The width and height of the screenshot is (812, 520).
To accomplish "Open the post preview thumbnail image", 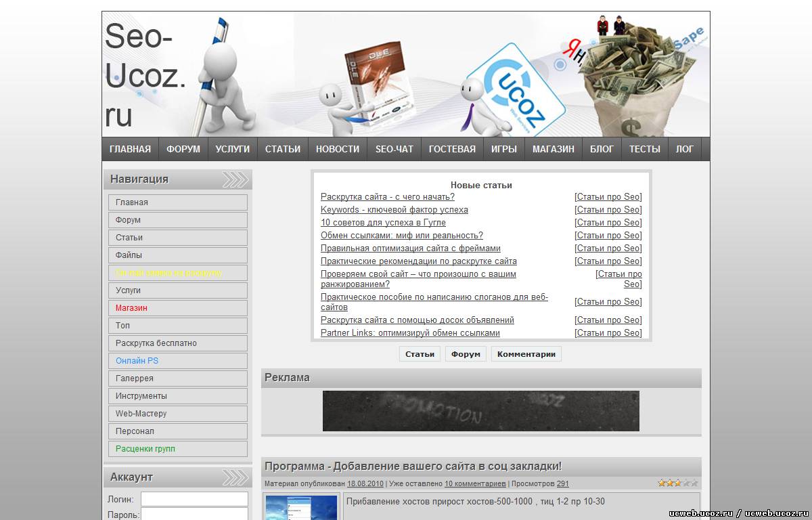I will point(301,508).
